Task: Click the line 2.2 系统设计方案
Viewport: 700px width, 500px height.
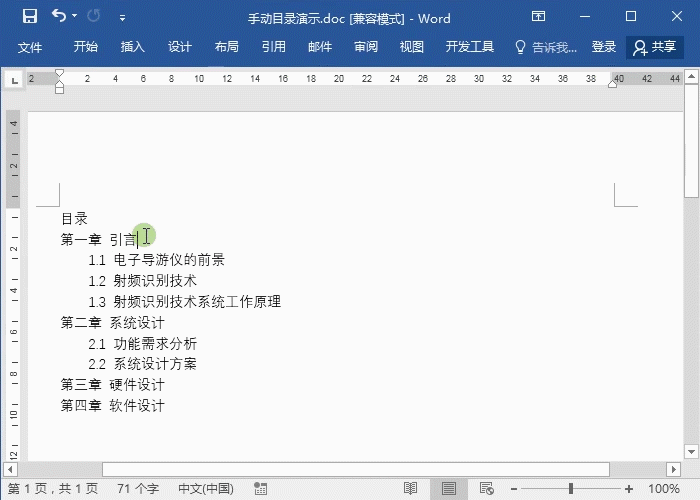Action: coord(142,364)
